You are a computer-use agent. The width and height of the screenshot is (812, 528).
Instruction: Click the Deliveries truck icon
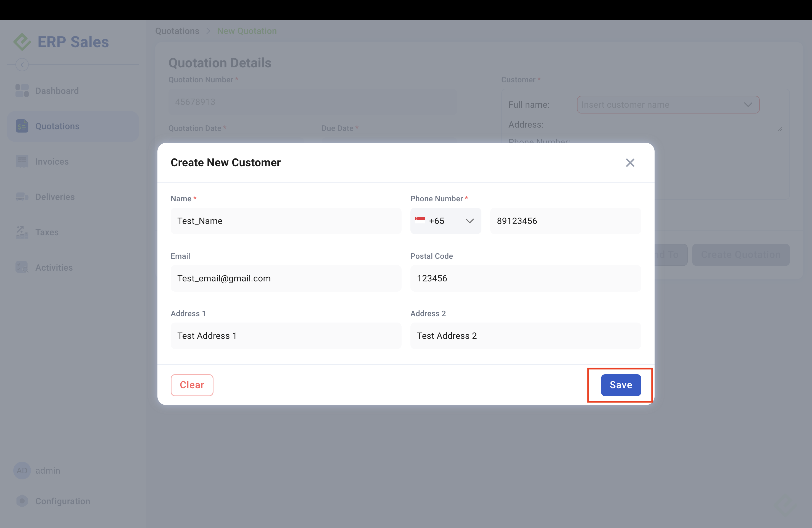coord(22,197)
